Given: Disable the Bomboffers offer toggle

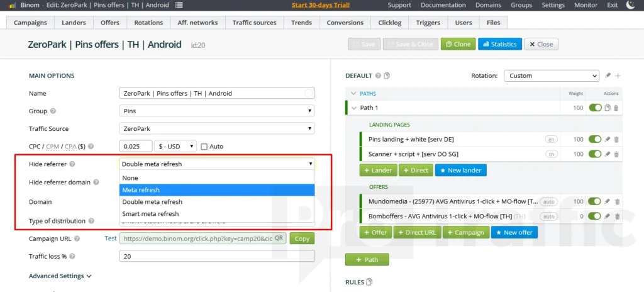Looking at the screenshot, I should 595,216.
